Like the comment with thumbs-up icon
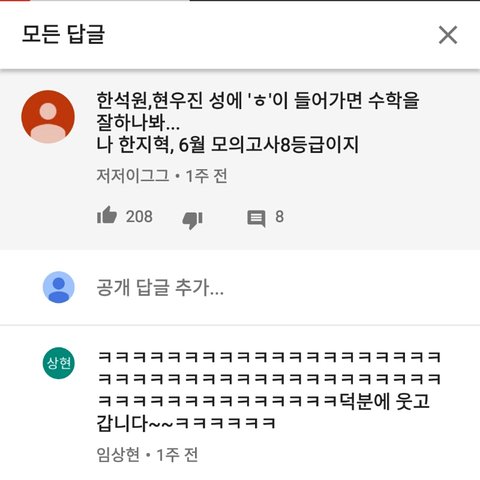 tap(107, 215)
